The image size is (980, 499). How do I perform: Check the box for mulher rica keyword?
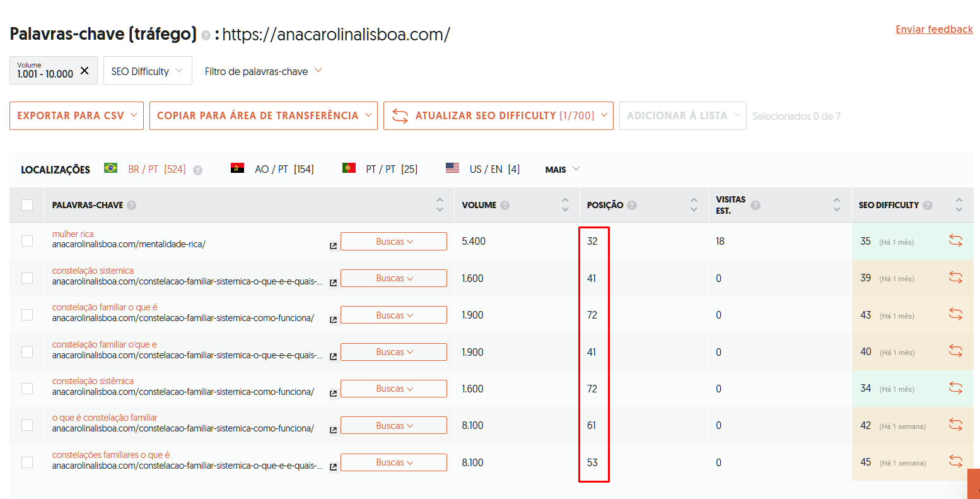[27, 241]
